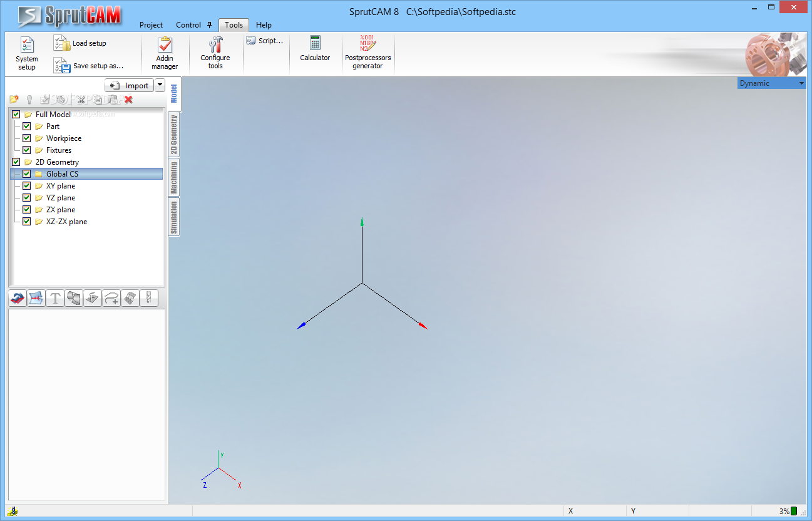Select the XY plane tree item
Image resolution: width=812 pixels, height=521 pixels.
(x=61, y=186)
